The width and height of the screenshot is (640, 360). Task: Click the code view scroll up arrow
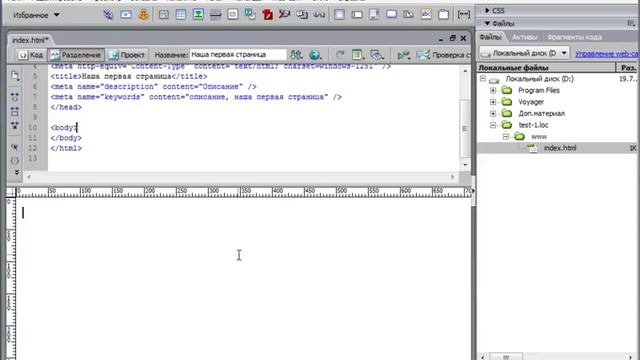465,71
